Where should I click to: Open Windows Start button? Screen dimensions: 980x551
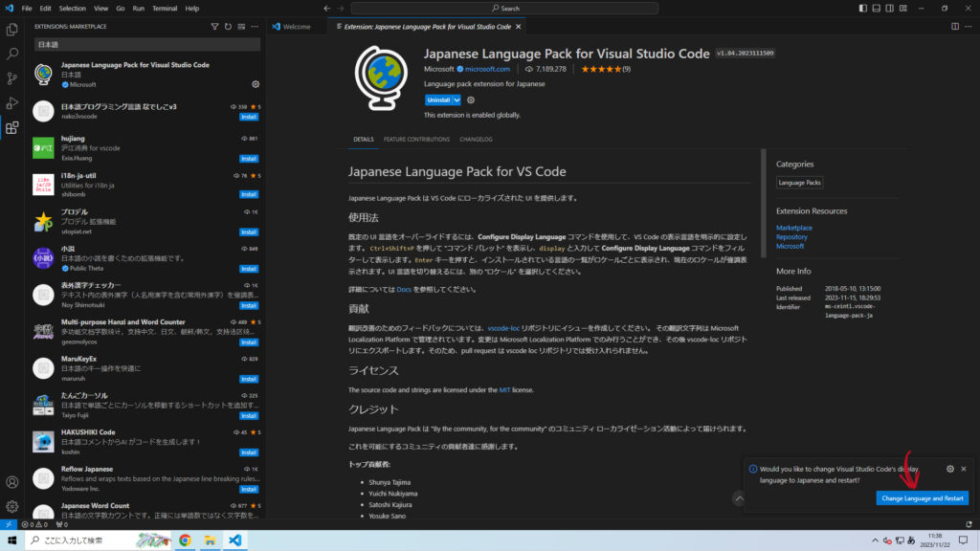point(11,540)
